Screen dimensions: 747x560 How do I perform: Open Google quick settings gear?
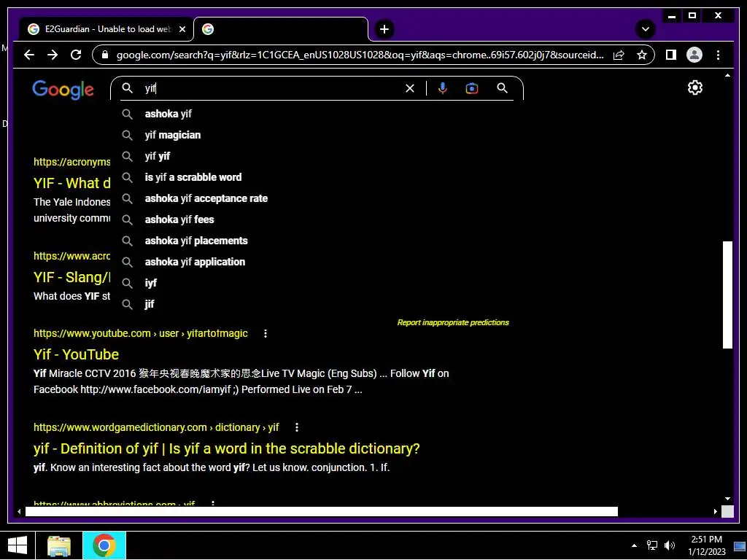pyautogui.click(x=695, y=87)
